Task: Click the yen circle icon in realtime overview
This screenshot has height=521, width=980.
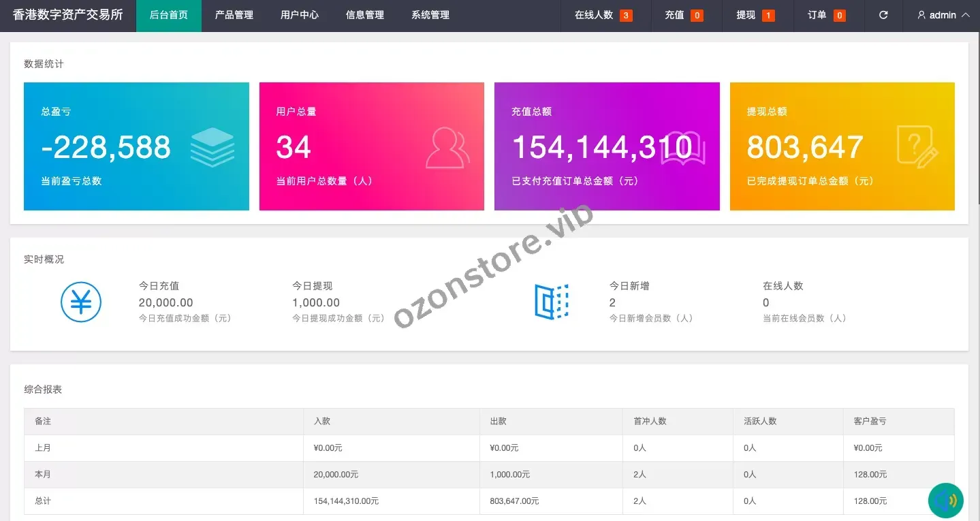Action: [81, 302]
